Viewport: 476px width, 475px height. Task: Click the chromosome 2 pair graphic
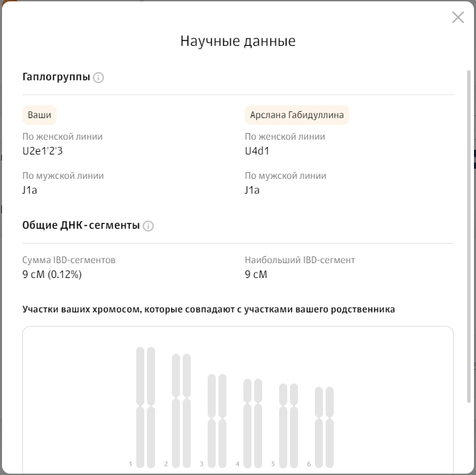tap(181, 410)
